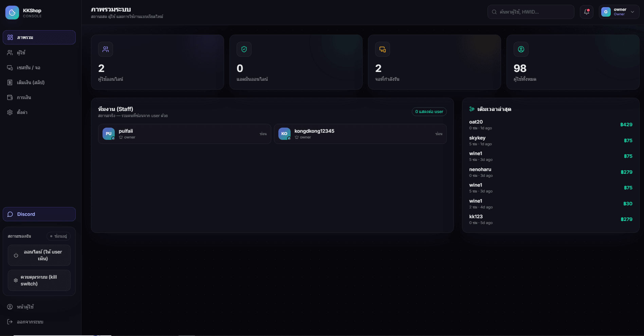Open the notifications bell

[x=586, y=12]
